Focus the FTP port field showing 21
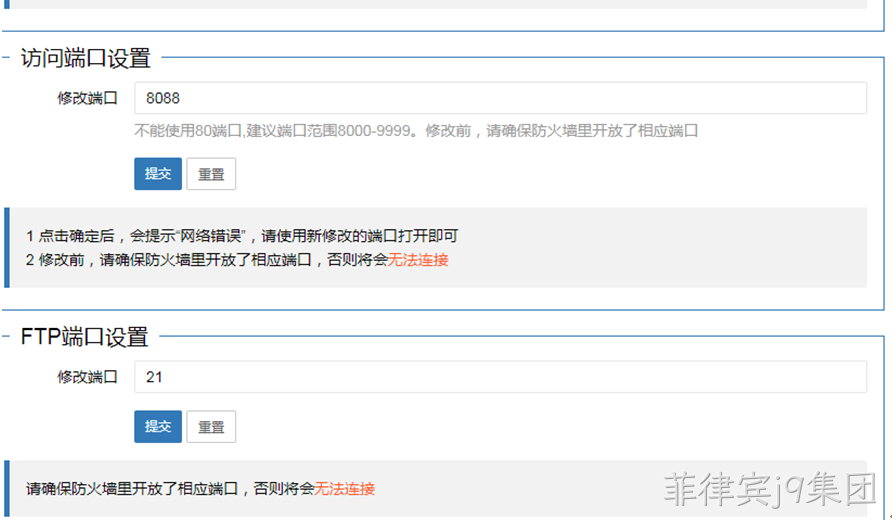The width and height of the screenshot is (892, 520). tap(500, 377)
